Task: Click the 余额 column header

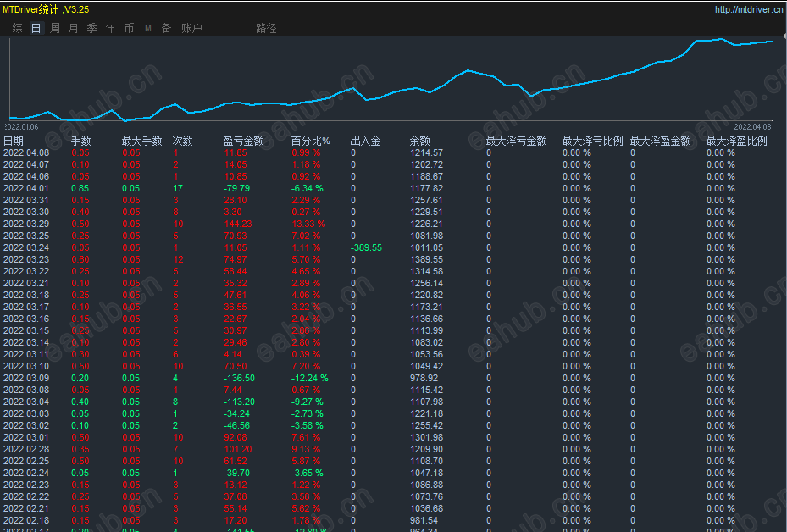Action: (420, 141)
